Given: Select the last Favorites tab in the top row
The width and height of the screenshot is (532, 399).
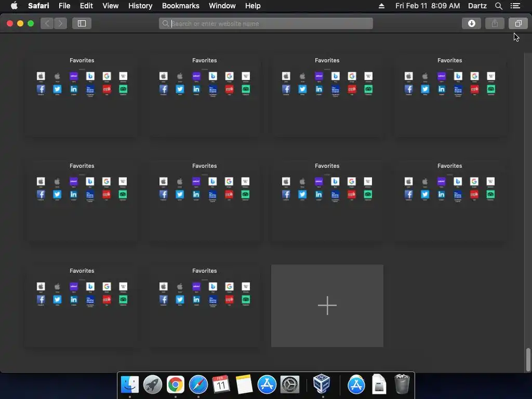Looking at the screenshot, I should point(449,95).
